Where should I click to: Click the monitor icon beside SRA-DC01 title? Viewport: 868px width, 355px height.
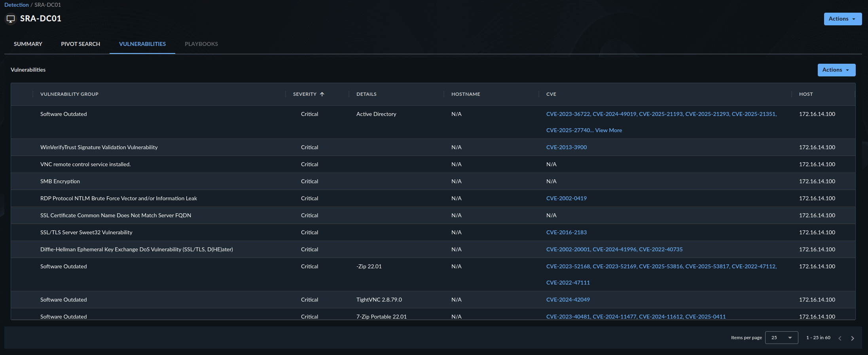click(11, 19)
